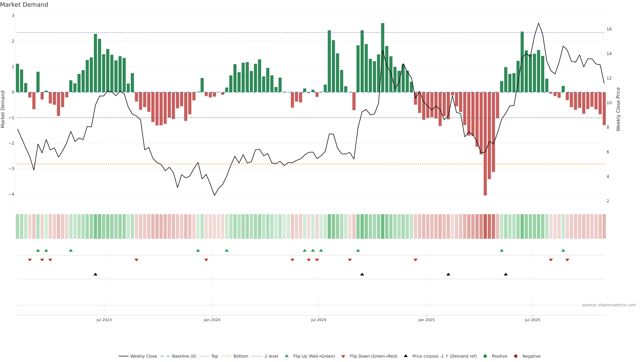Click red Flip Down triangle legend icon

[x=343, y=356]
